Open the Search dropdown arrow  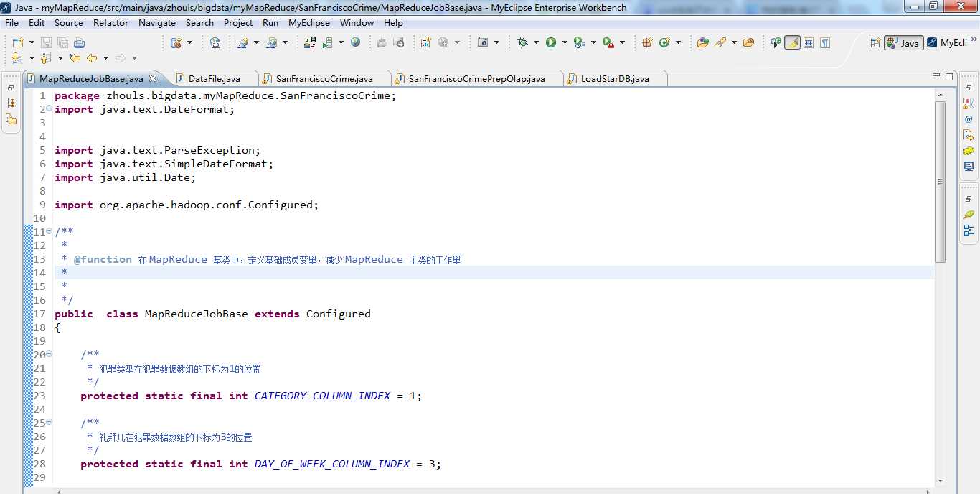[x=734, y=42]
